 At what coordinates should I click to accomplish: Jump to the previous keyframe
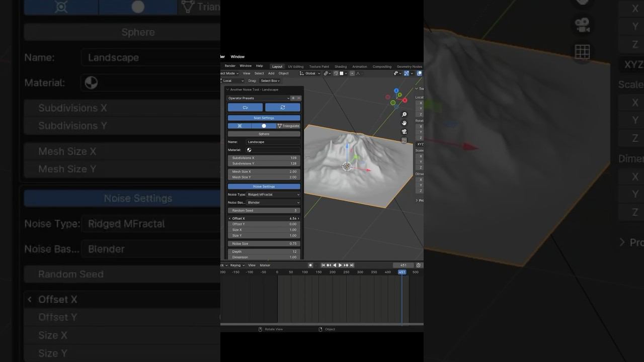(x=329, y=265)
